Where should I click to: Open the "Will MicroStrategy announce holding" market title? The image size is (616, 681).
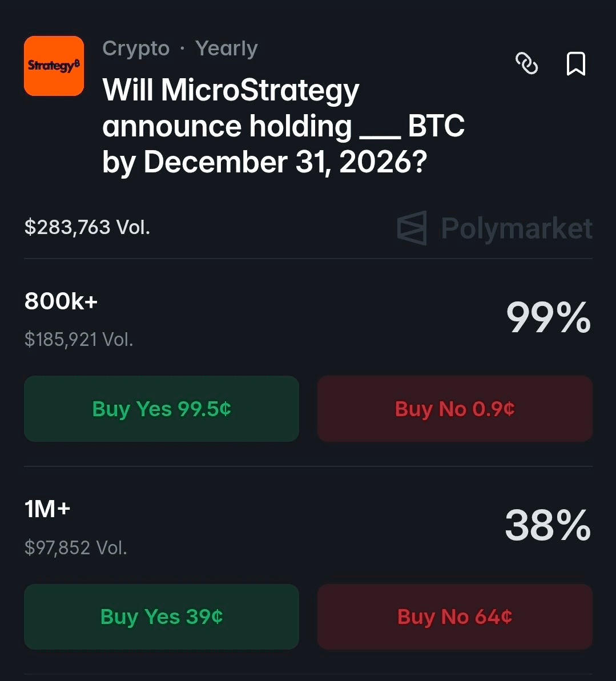click(231, 91)
